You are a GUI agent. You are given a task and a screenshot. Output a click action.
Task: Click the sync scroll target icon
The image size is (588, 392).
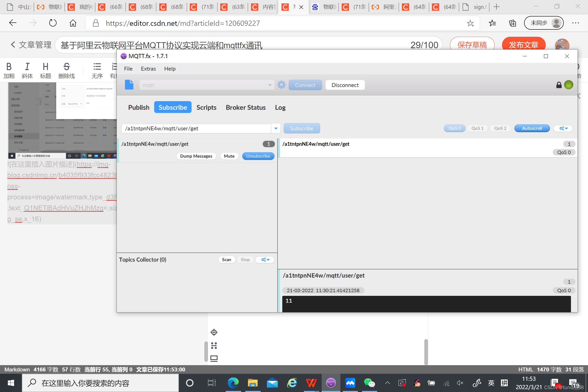click(214, 332)
